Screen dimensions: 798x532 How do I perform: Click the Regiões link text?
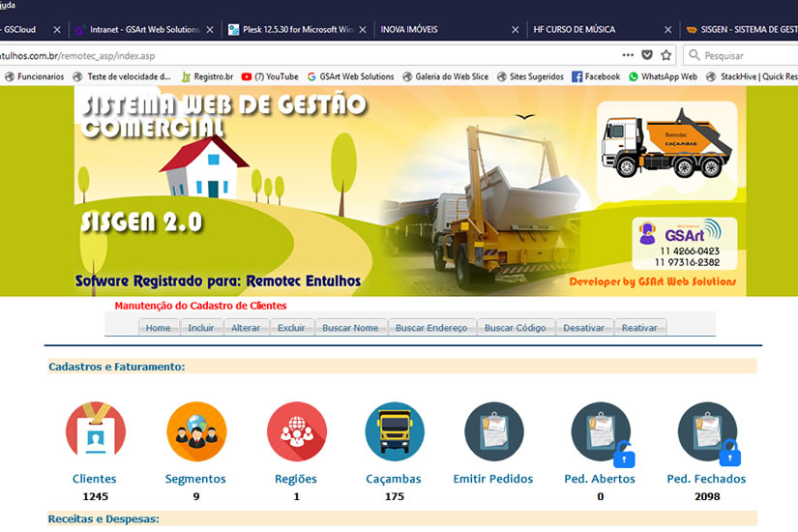(296, 479)
